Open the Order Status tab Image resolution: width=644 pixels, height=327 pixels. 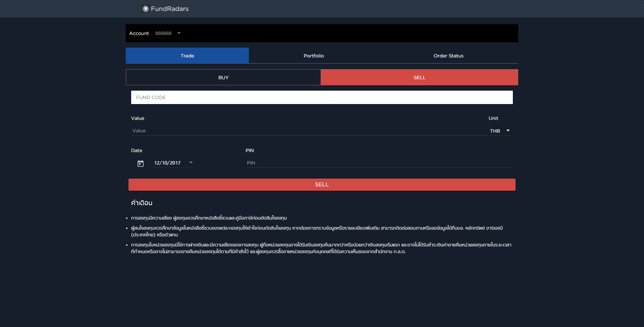(448, 56)
